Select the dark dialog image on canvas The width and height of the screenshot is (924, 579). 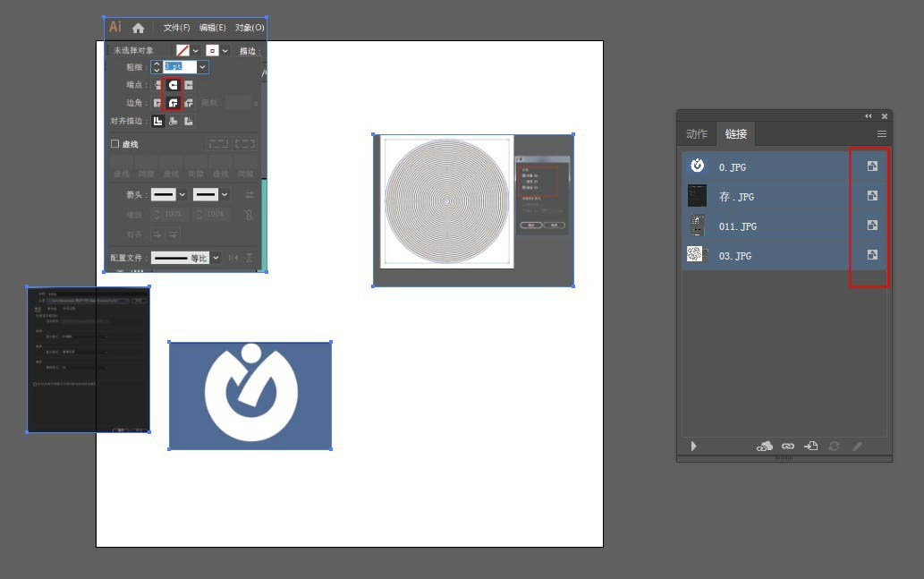[x=89, y=359]
